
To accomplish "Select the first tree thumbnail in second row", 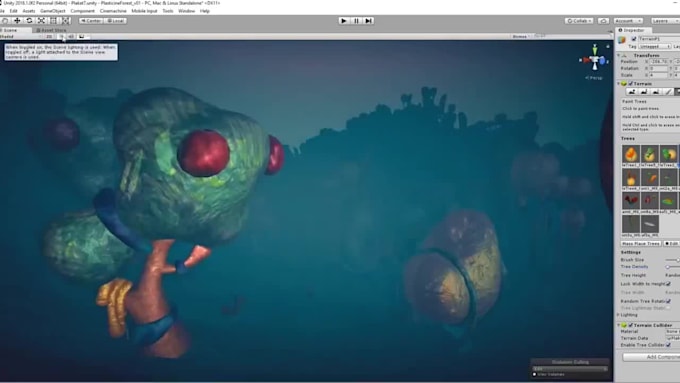I will point(631,178).
